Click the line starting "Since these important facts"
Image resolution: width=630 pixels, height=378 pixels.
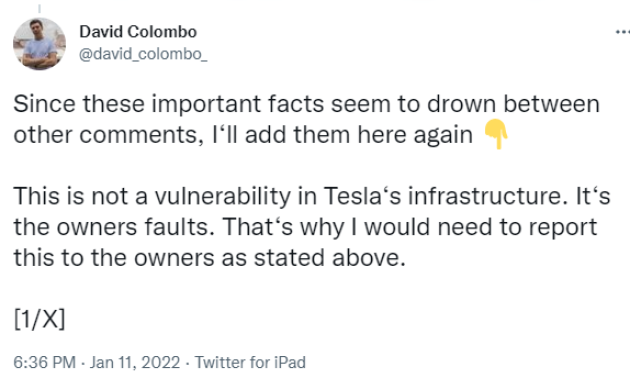pyautogui.click(x=307, y=104)
